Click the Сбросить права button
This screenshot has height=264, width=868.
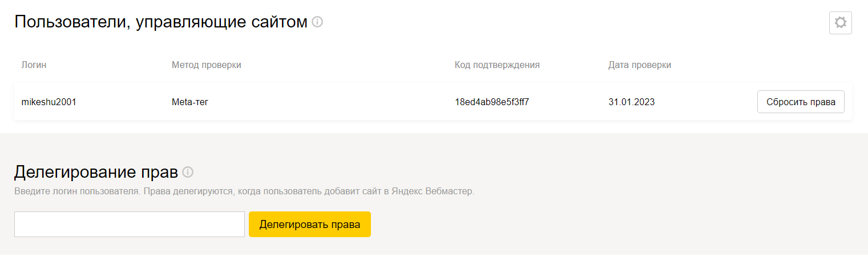pyautogui.click(x=801, y=102)
